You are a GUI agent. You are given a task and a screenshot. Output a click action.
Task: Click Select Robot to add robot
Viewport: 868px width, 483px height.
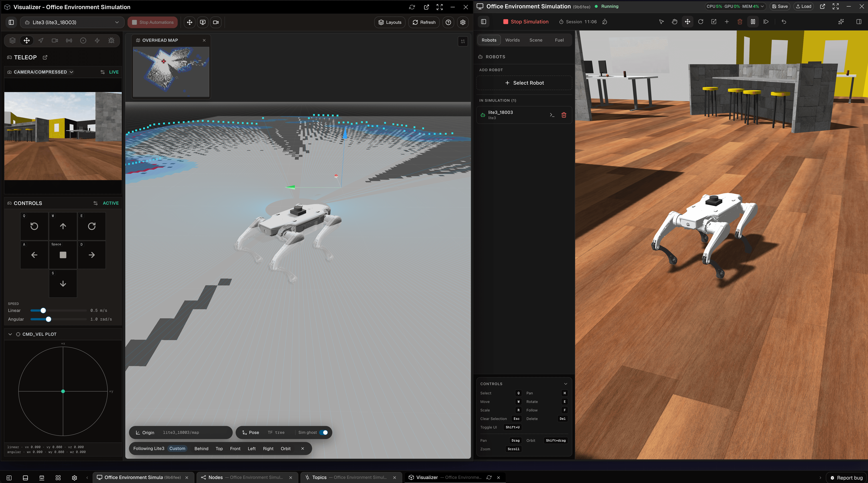click(x=524, y=83)
